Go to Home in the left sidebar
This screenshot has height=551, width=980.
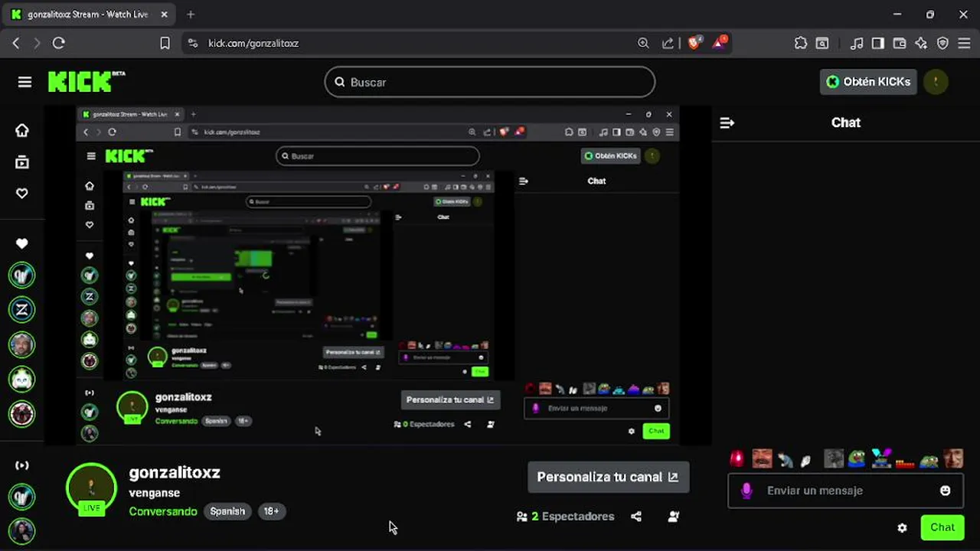pos(22,131)
